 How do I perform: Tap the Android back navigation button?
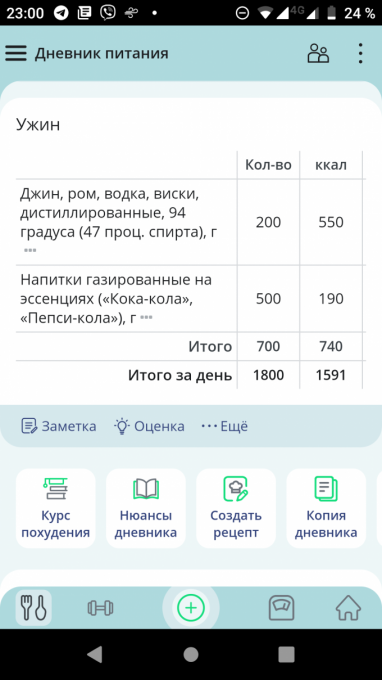point(95,654)
